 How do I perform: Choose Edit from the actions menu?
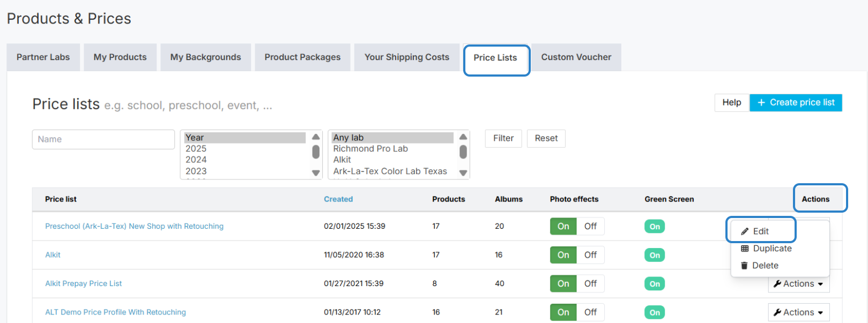point(761,231)
